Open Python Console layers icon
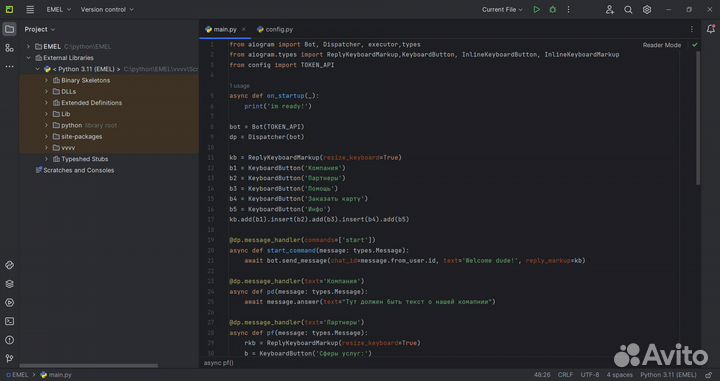This screenshot has height=381, width=720. tap(9, 284)
